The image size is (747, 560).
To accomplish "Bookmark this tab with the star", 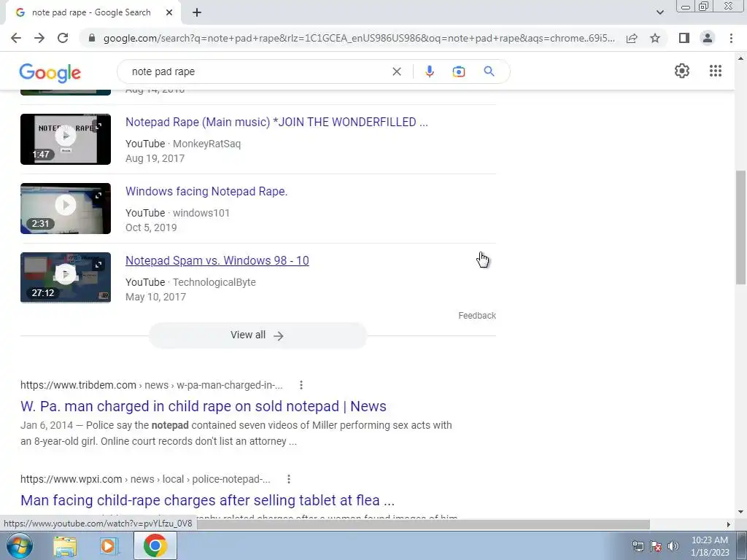I will pos(655,38).
